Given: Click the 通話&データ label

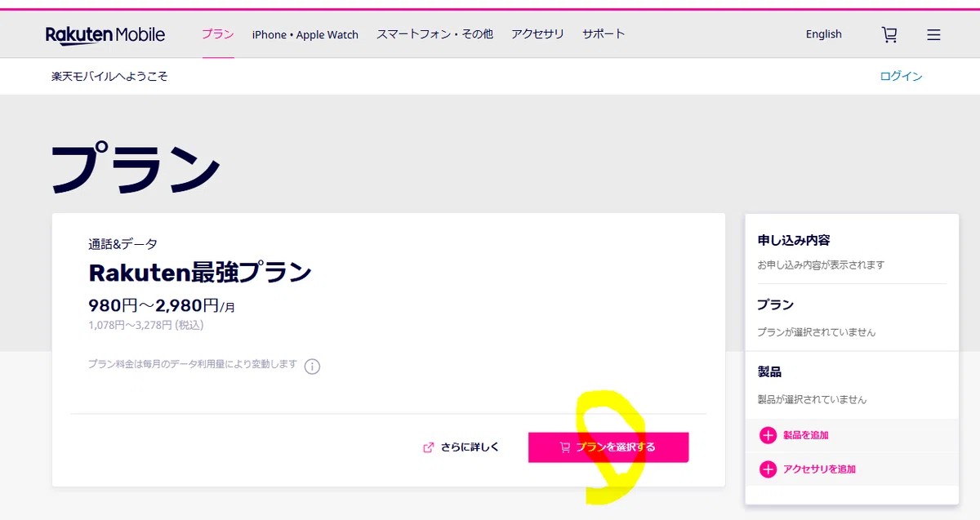Looking at the screenshot, I should [x=123, y=244].
